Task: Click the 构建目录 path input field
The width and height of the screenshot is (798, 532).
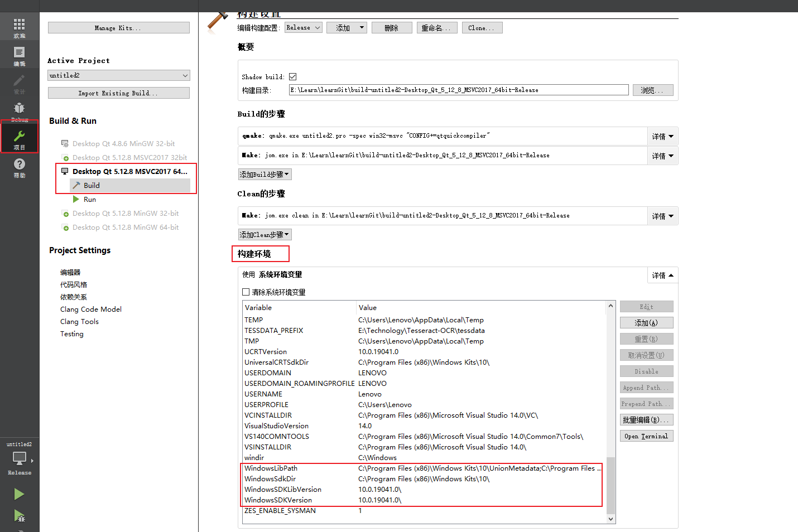Action: point(459,90)
